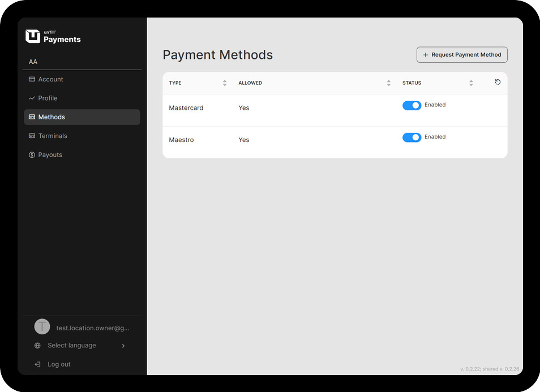This screenshot has width=540, height=392.
Task: Sort by Status column arrows
Action: (471, 83)
